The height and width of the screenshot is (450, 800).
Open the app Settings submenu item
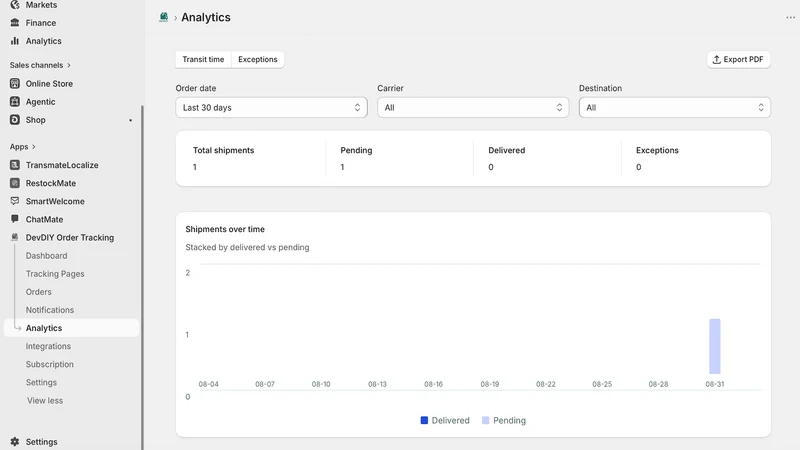[41, 382]
